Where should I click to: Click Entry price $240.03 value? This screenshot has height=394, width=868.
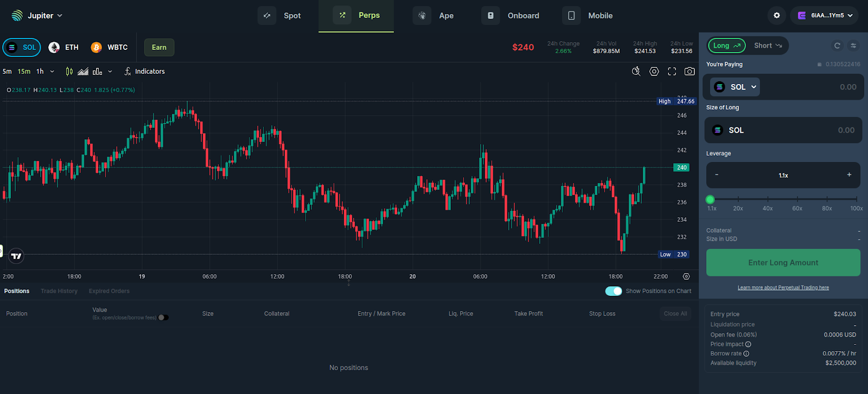(x=845, y=314)
